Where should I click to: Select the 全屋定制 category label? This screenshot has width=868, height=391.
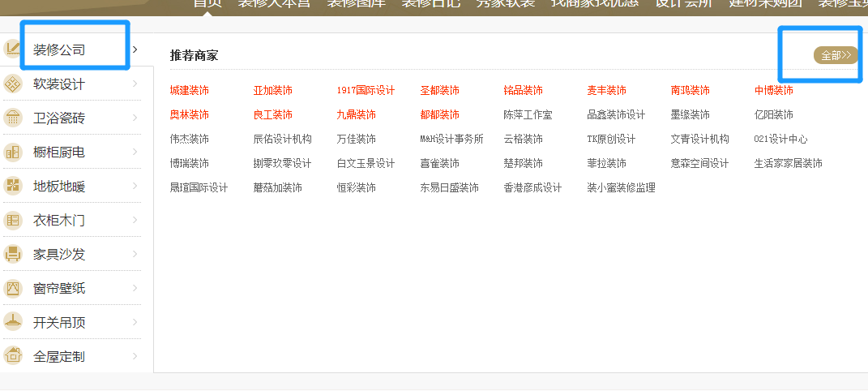tap(59, 356)
